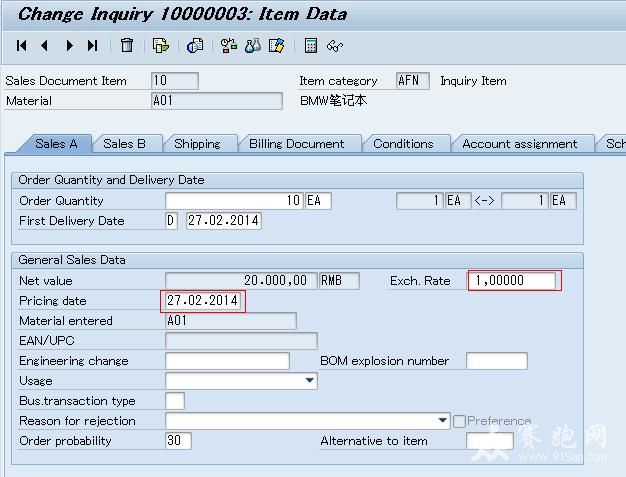Click the notepad with pencil icon
Viewport: 626px width, 477px height.
(277, 46)
